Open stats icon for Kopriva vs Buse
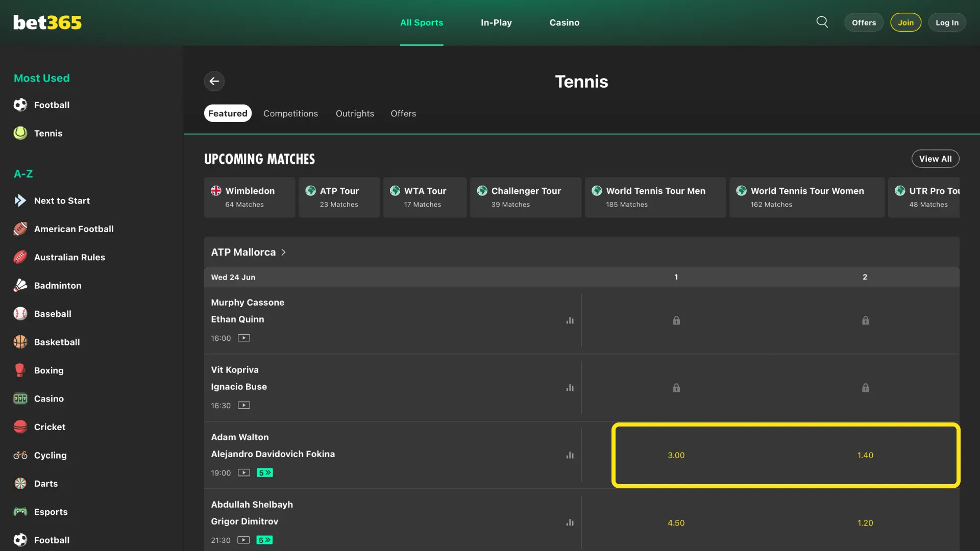 pyautogui.click(x=570, y=388)
